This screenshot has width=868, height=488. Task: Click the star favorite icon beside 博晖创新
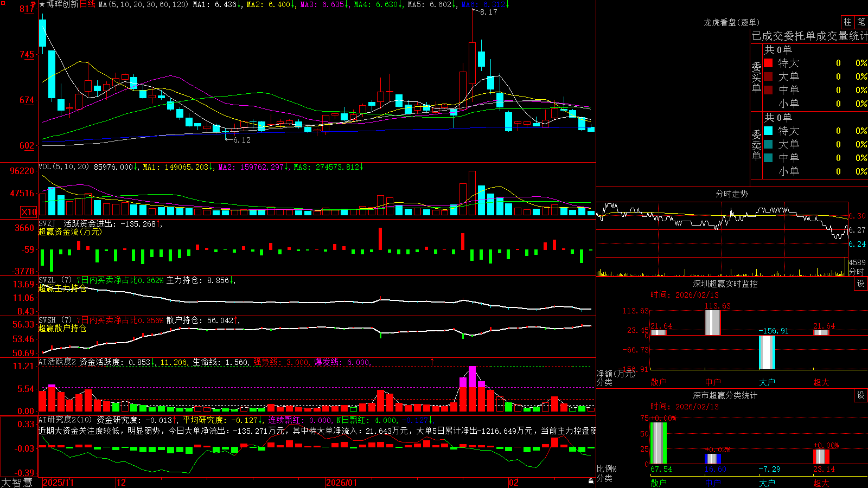pyautogui.click(x=42, y=4)
